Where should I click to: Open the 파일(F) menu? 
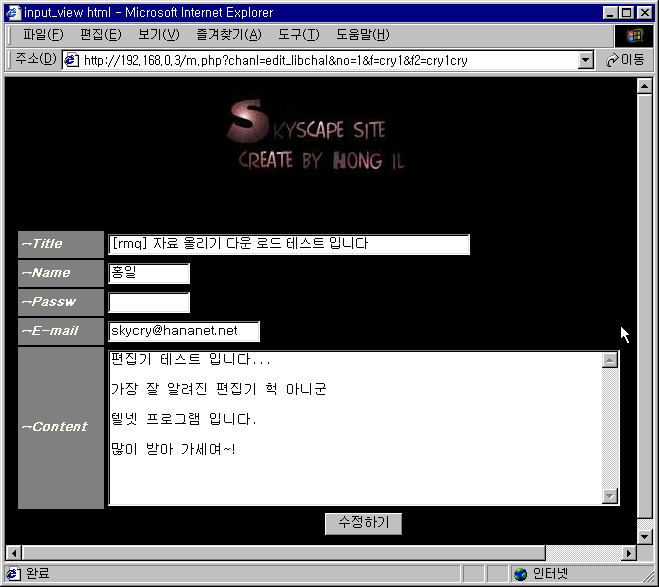tap(43, 35)
